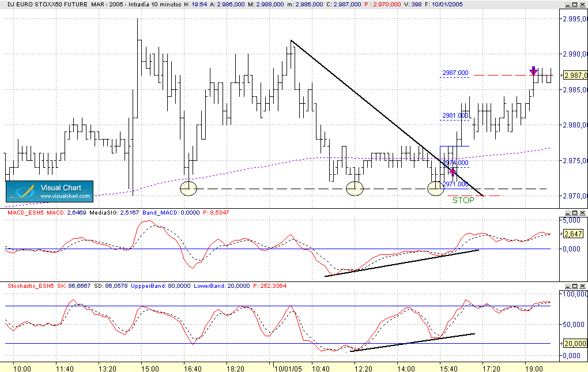588x372 pixels.
Task: Click the blue 2987.000 target label
Action: [455, 73]
